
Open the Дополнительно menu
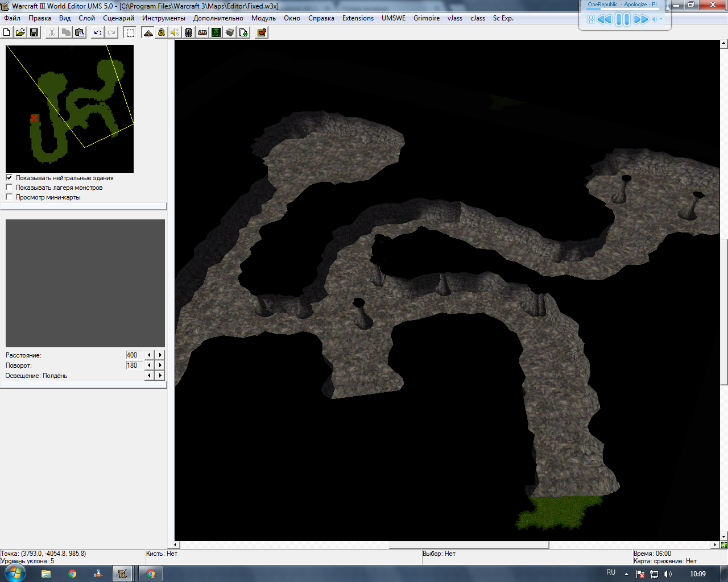click(x=218, y=18)
